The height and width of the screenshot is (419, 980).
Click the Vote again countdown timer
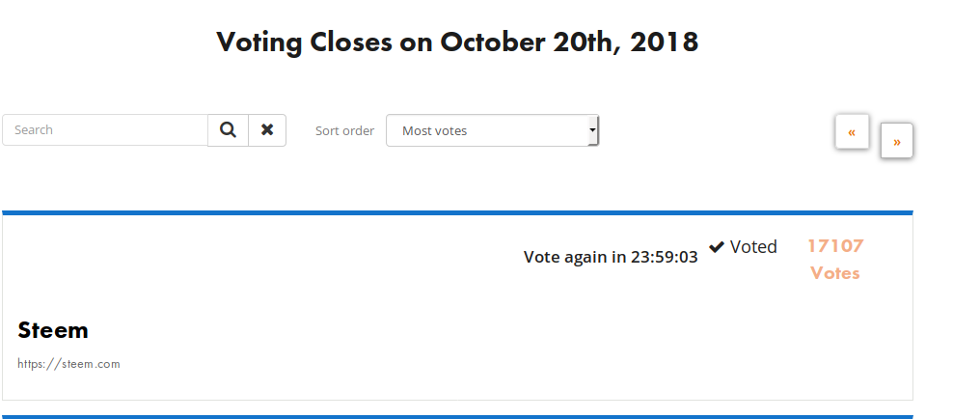point(611,257)
